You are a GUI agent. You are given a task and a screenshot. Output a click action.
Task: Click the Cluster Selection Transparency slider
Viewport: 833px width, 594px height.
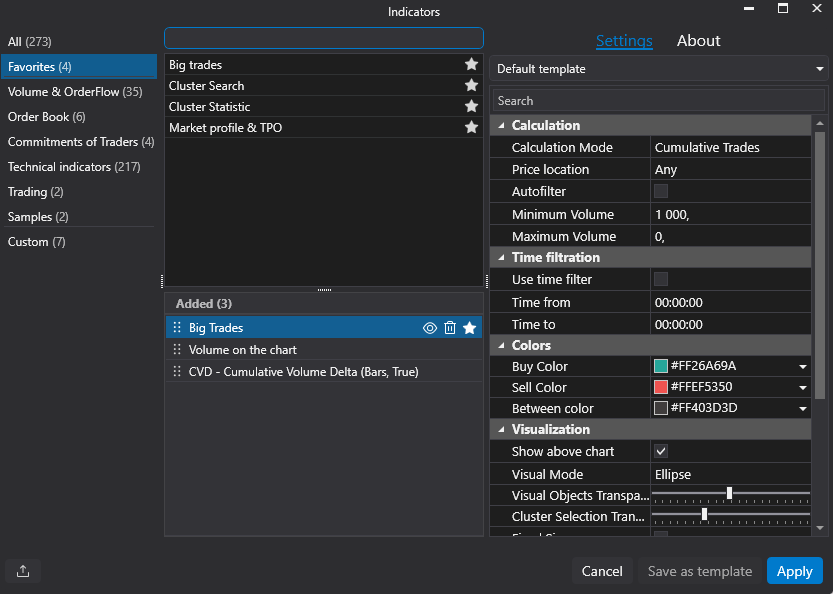click(730, 515)
